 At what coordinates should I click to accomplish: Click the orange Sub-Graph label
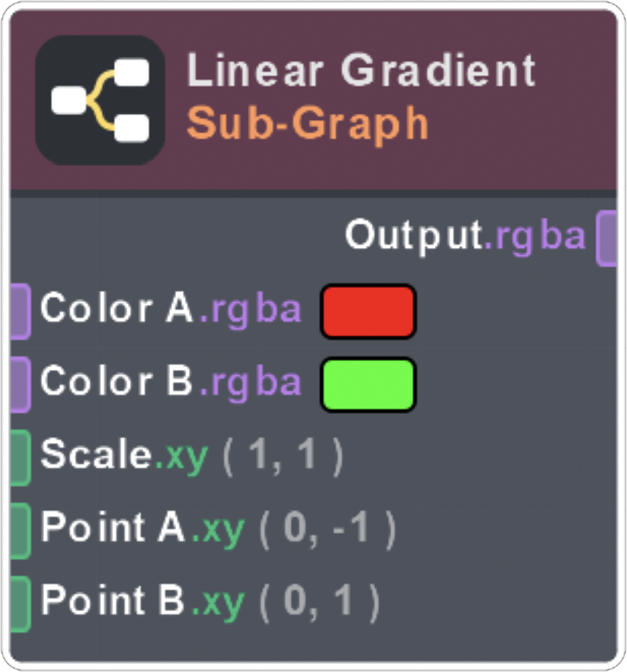pos(308,123)
